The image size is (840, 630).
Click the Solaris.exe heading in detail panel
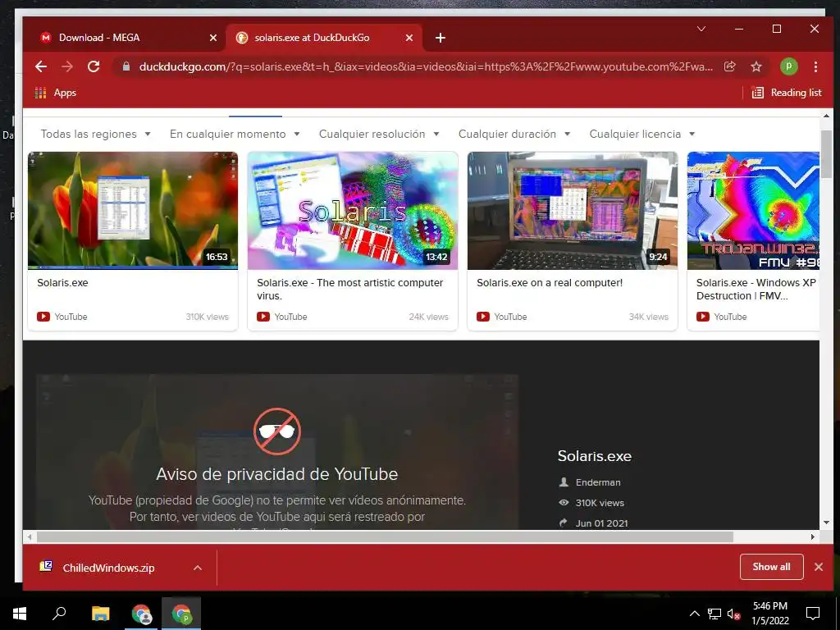595,456
